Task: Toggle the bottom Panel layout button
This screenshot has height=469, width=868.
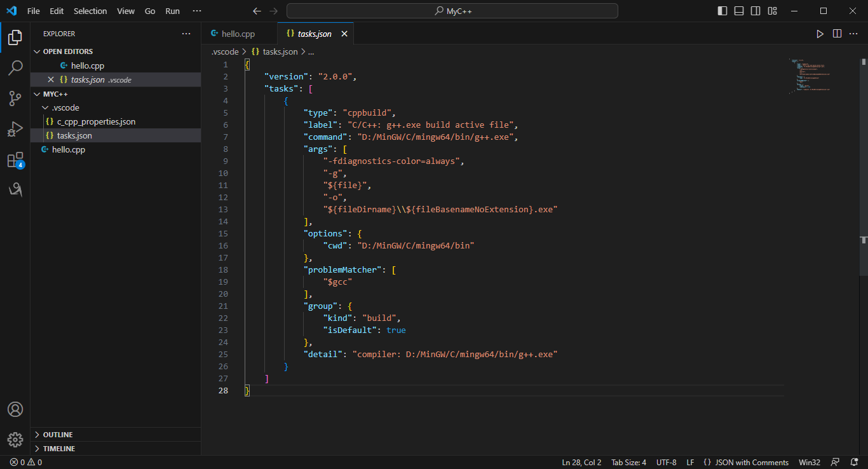Action: (x=739, y=11)
